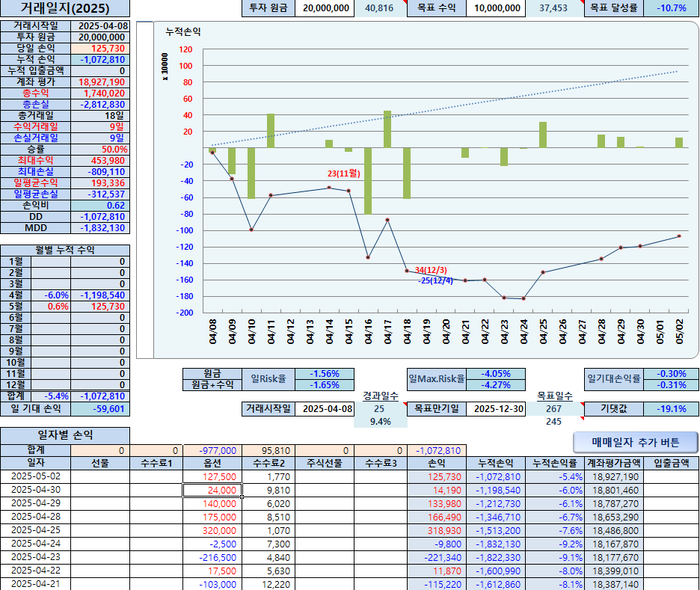The height and width of the screenshot is (590, 700).
Task: Select the 합계 fee total 95,810
Action: 268,451
